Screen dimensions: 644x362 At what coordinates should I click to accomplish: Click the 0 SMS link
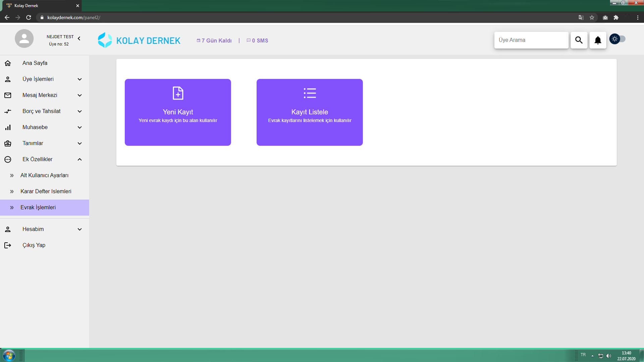point(257,41)
